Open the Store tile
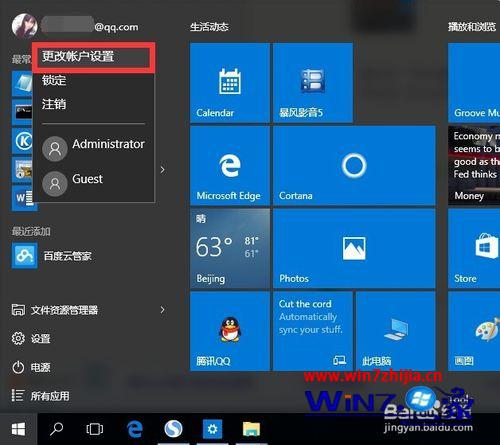500x445 pixels. [x=474, y=248]
